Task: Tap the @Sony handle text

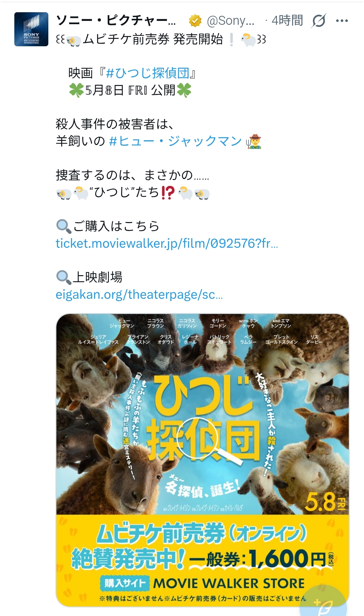Action: [x=231, y=21]
